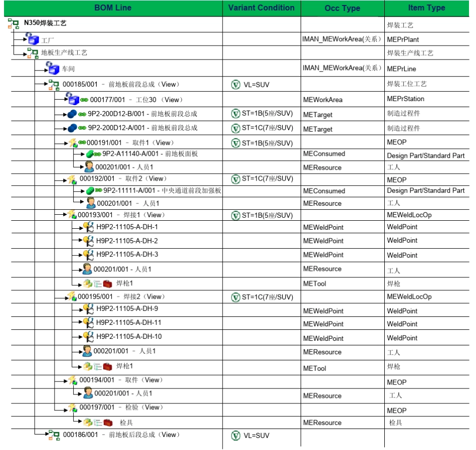The height and width of the screenshot is (450, 476).
Task: Select the 000185/001 前地板前段总成 row
Action: 240,84
